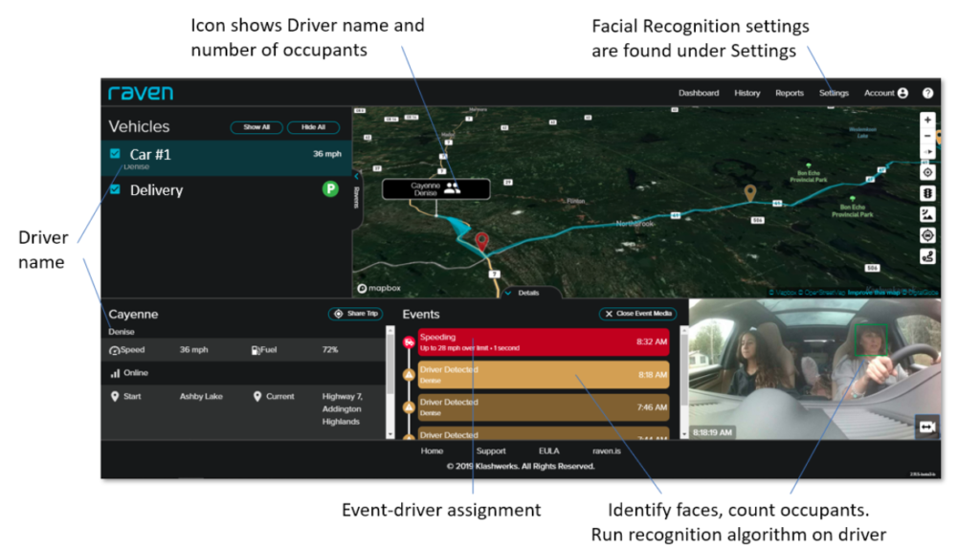Click the details panel scroll down arrow
The height and width of the screenshot is (549, 980).
(x=390, y=434)
